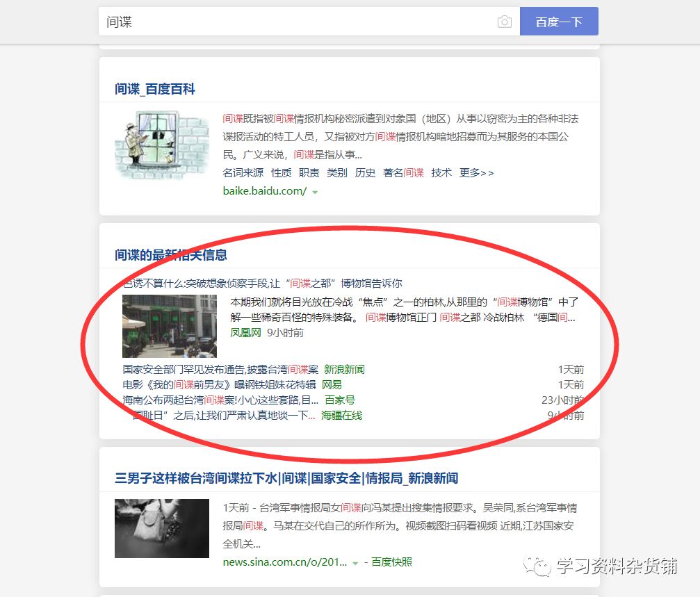Open the 性质 sublink

pos(282,172)
